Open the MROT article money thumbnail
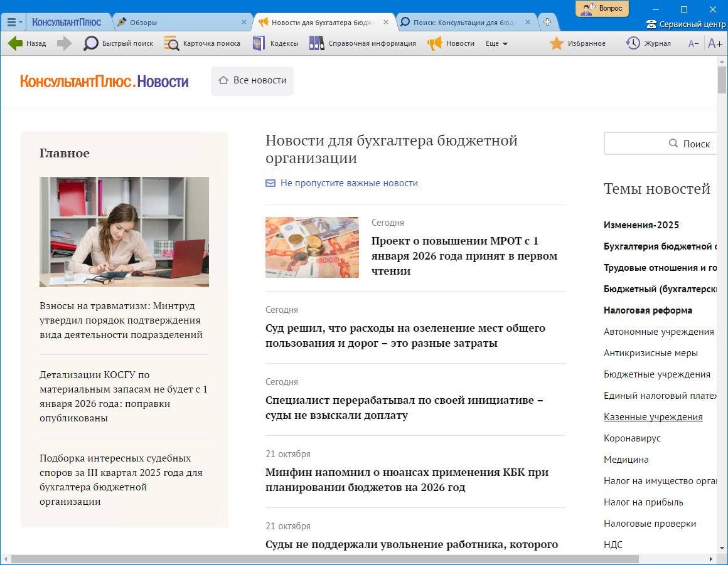 312,248
